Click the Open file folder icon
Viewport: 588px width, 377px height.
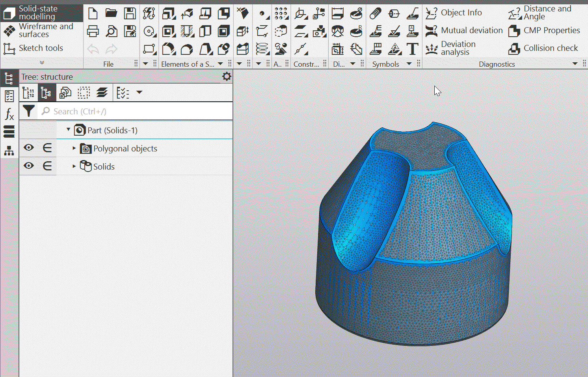(x=111, y=13)
